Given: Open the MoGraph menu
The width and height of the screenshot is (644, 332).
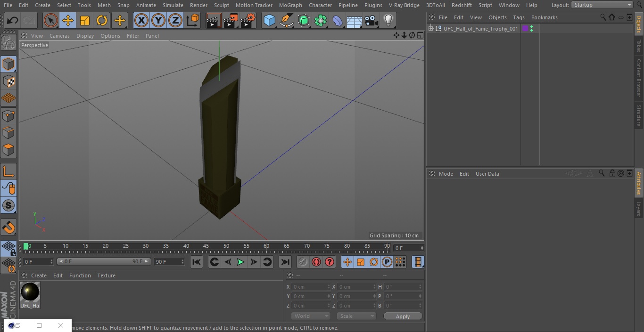Looking at the screenshot, I should coord(290,5).
